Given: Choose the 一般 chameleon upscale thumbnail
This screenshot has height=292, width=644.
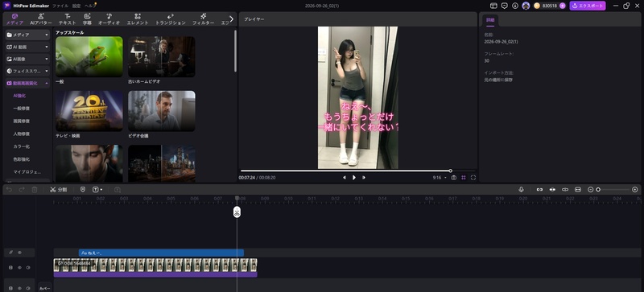Looking at the screenshot, I should (89, 56).
